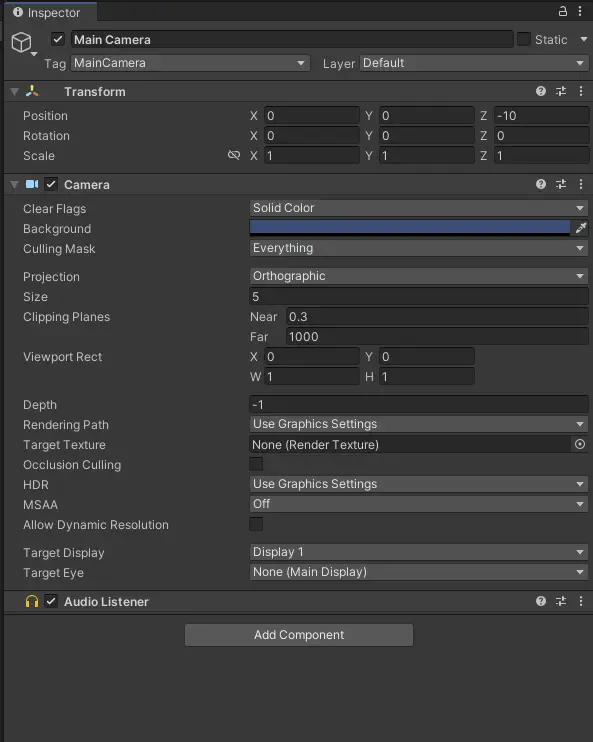Toggle the Scale constrain proportions link icon

pos(234,155)
